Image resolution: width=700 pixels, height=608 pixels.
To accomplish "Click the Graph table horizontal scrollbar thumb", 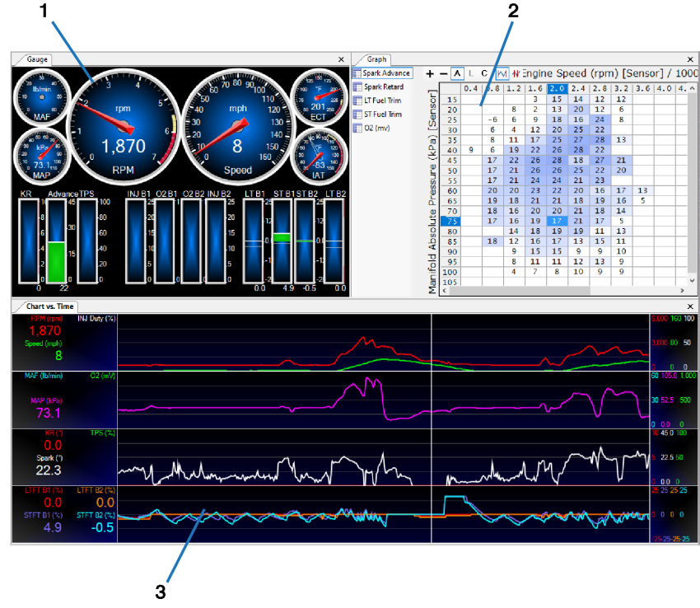I will [520, 291].
